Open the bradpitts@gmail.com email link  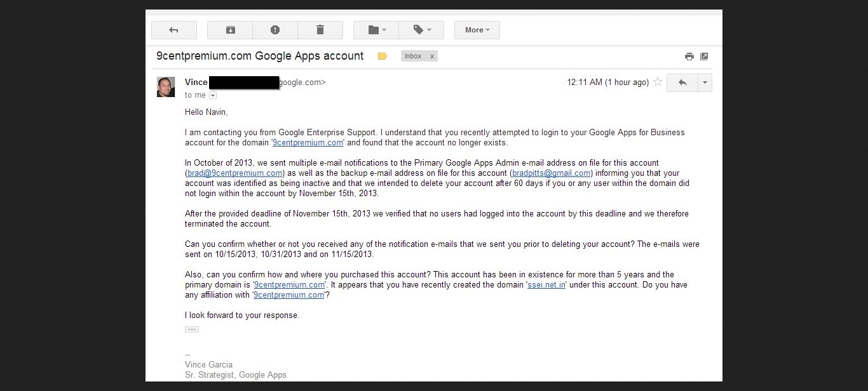(x=552, y=173)
